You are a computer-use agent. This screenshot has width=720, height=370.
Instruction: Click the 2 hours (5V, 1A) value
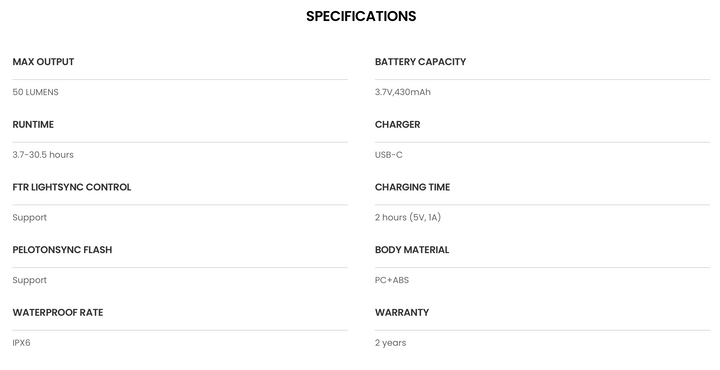[x=408, y=218]
